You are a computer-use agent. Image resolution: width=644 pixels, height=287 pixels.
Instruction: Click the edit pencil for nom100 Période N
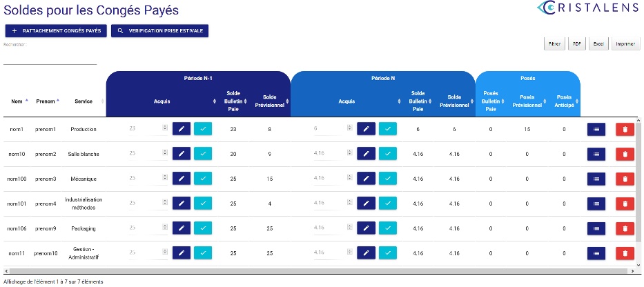pos(366,179)
